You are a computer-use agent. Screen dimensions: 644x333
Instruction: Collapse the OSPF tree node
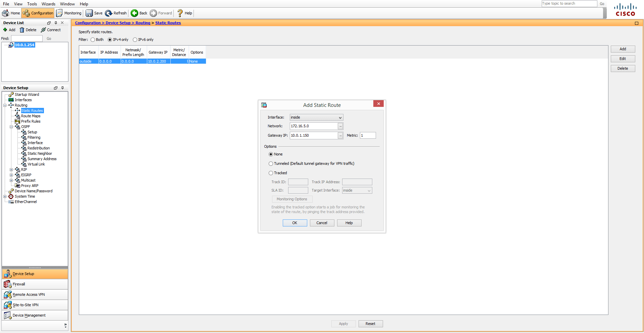[x=11, y=127]
